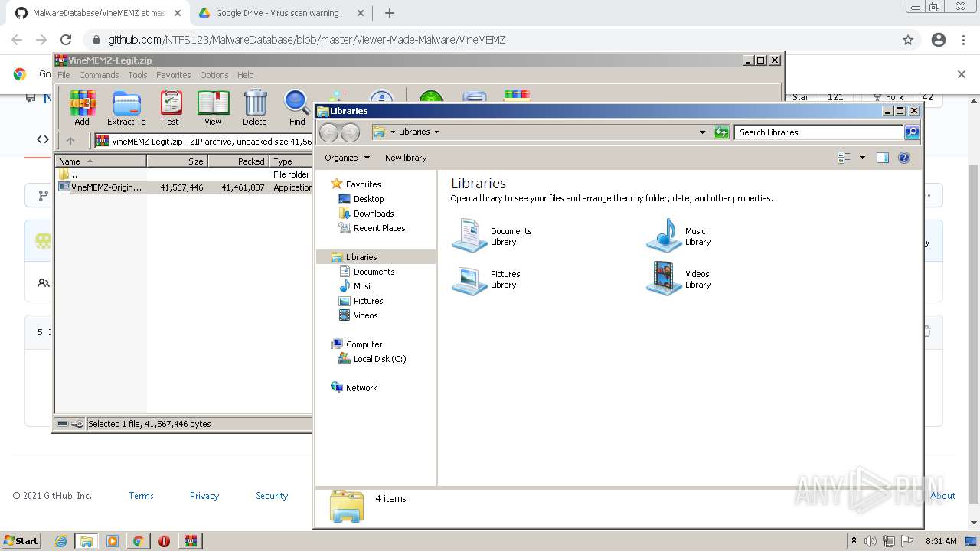The width and height of the screenshot is (980, 551).
Task: Click the Find magnifier icon in WinRAR
Action: pos(297,107)
